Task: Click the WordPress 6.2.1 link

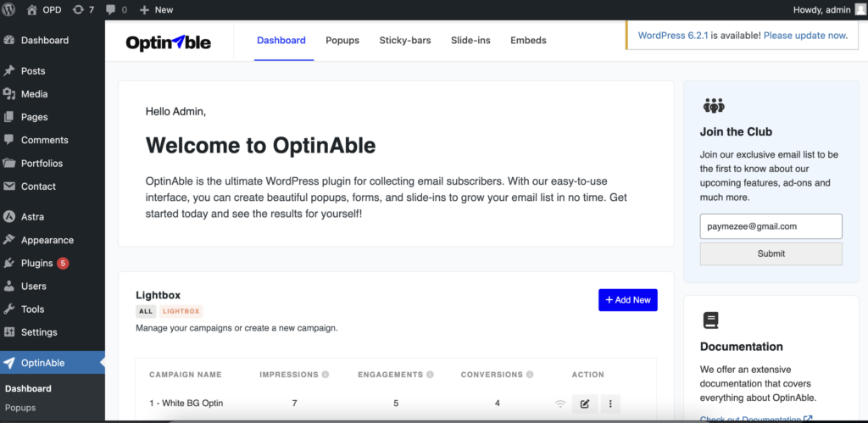Action: (673, 36)
